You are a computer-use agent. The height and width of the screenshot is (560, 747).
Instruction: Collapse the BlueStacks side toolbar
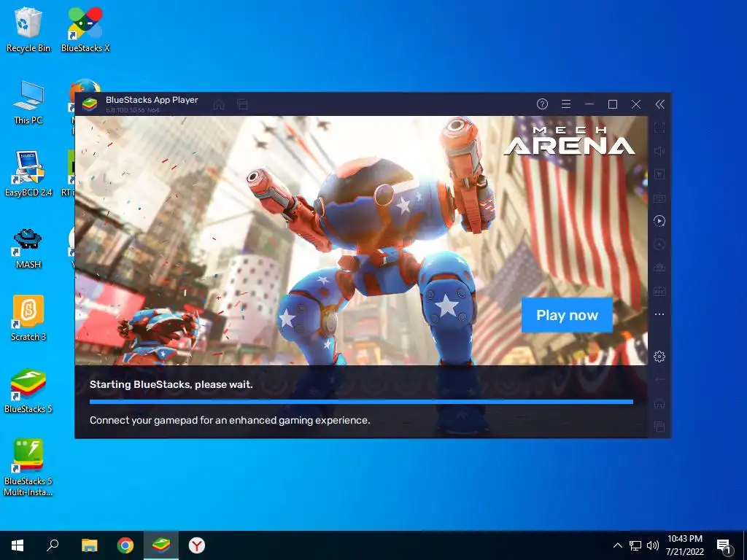click(659, 104)
